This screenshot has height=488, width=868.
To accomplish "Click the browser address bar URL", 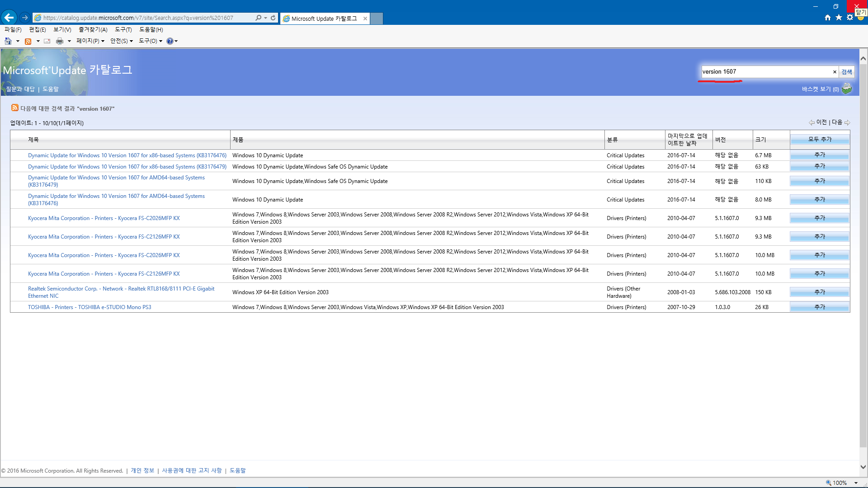I will (x=138, y=18).
